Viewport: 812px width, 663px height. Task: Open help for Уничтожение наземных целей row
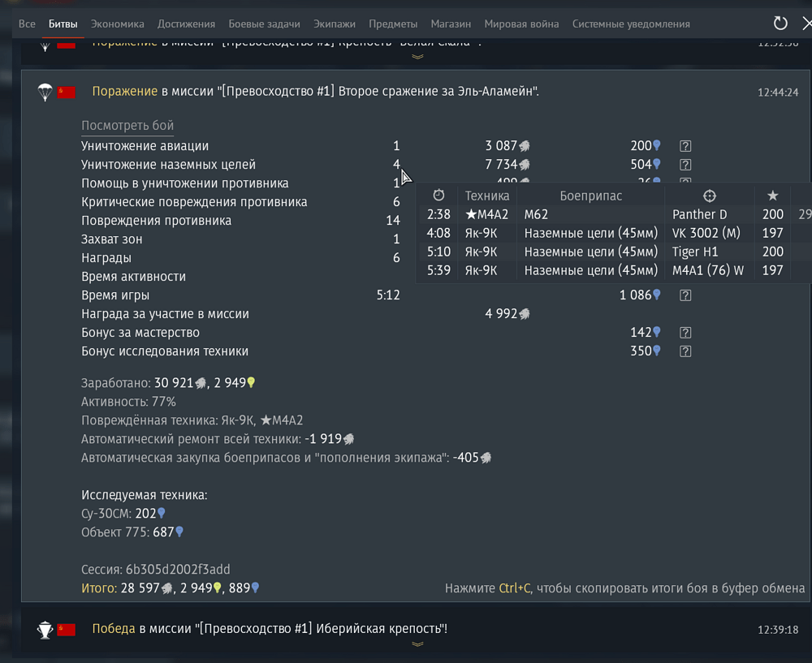pyautogui.click(x=685, y=165)
